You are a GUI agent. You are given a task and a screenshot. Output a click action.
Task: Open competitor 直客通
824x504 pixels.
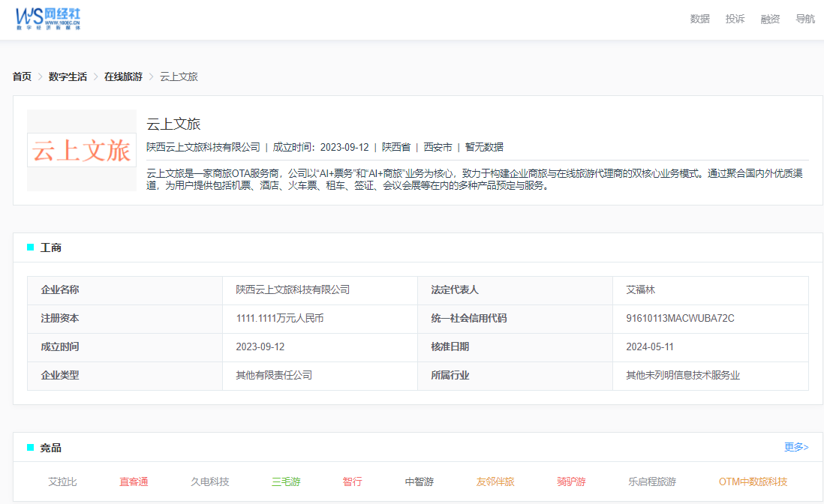[134, 481]
